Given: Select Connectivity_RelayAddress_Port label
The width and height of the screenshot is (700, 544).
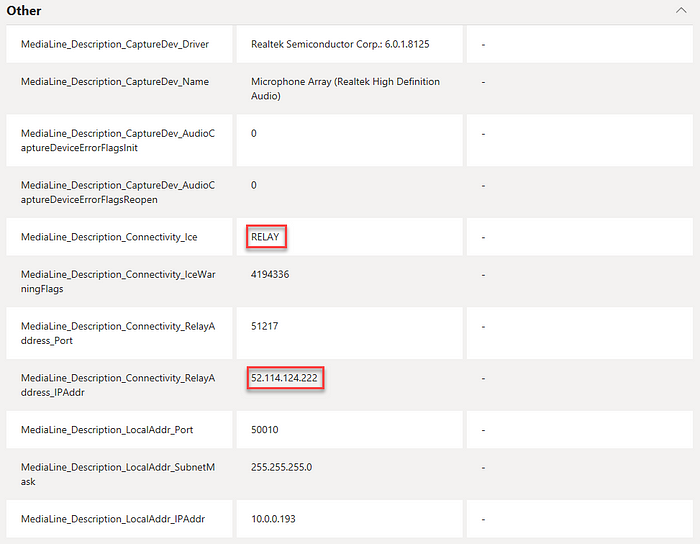Looking at the screenshot, I should tap(118, 333).
